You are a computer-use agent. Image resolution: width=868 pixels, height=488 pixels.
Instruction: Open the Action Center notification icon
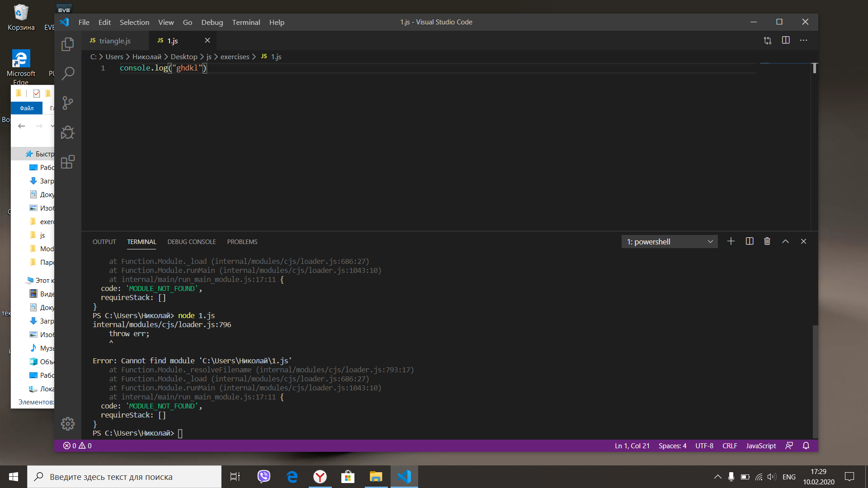click(849, 477)
